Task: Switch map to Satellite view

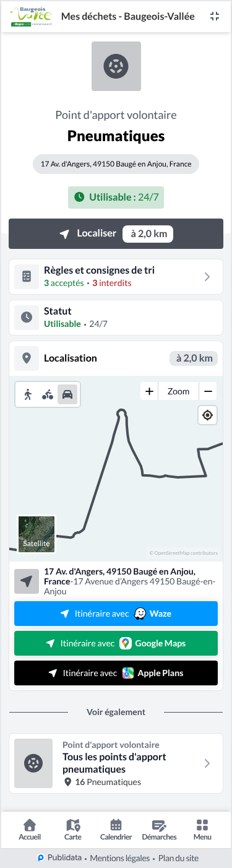Action: coord(37,534)
